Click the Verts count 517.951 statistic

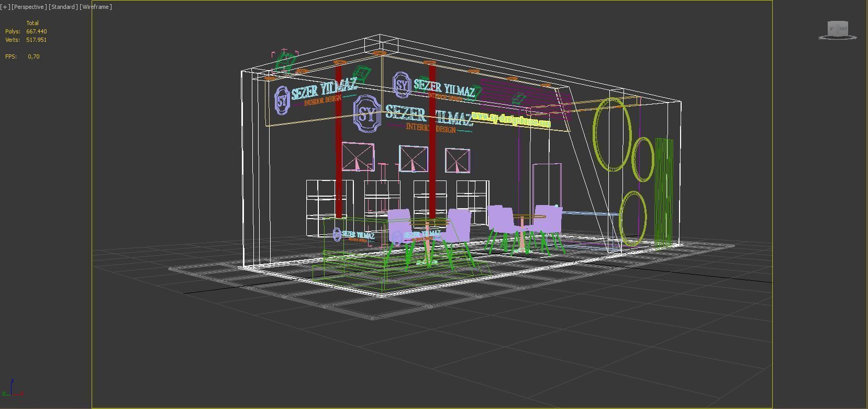(x=37, y=40)
